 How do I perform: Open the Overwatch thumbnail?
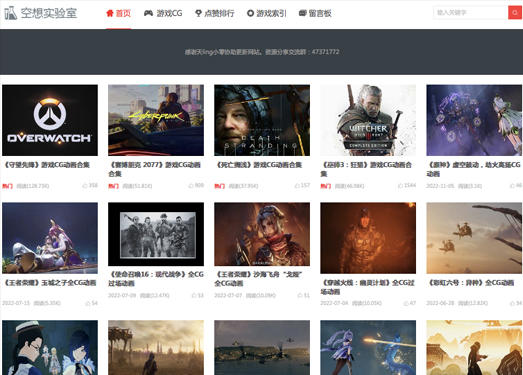pos(50,120)
